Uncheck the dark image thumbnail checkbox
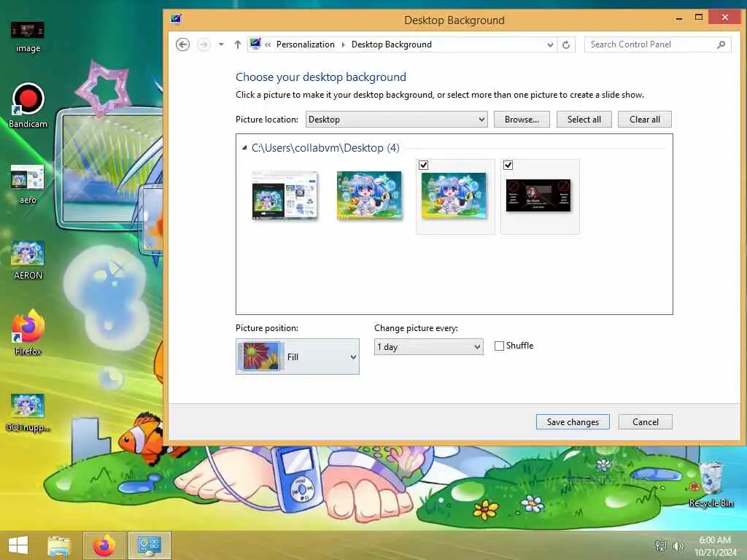Screen dimensions: 747x560 pyautogui.click(x=508, y=166)
